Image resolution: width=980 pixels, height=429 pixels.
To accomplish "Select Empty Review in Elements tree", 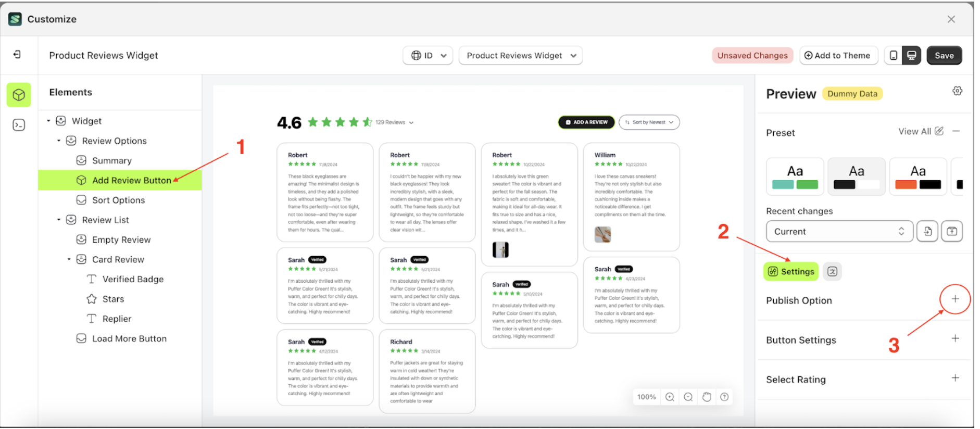I will (121, 239).
